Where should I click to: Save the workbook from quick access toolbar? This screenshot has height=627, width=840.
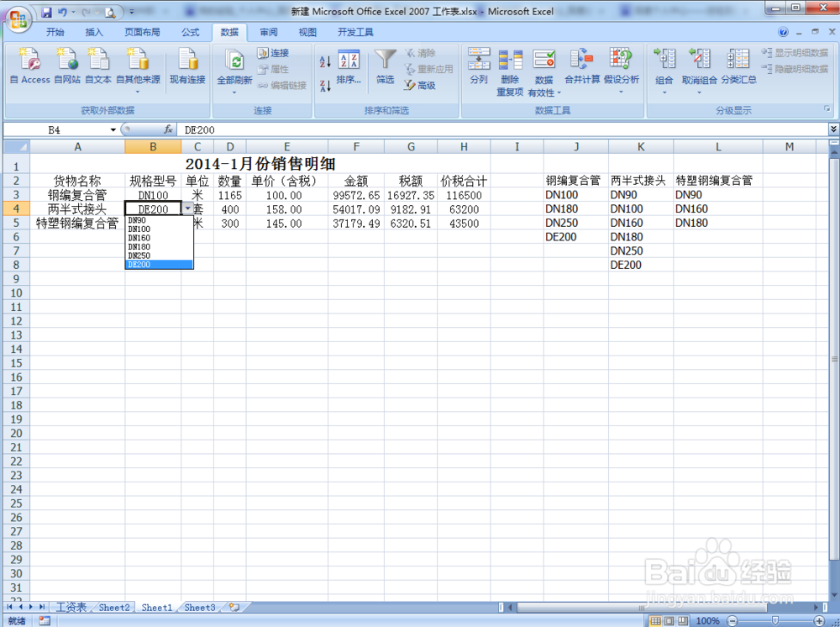pyautogui.click(x=46, y=12)
